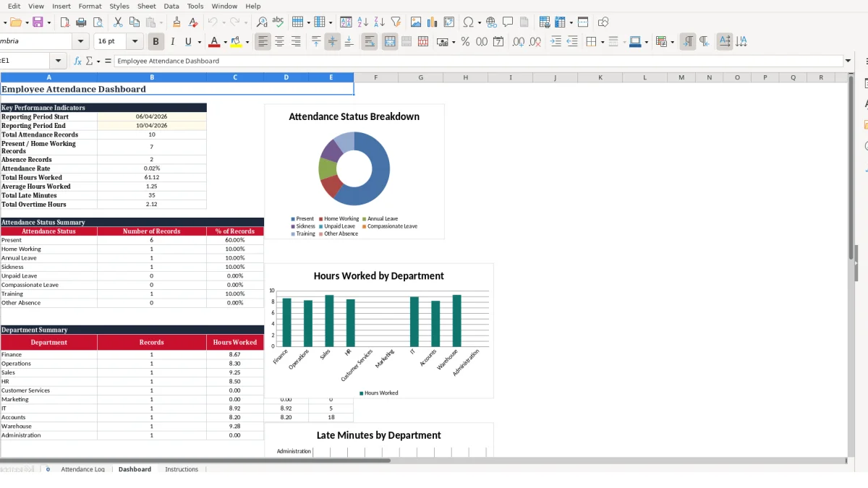
Task: Sort ascending A to Z
Action: (363, 22)
